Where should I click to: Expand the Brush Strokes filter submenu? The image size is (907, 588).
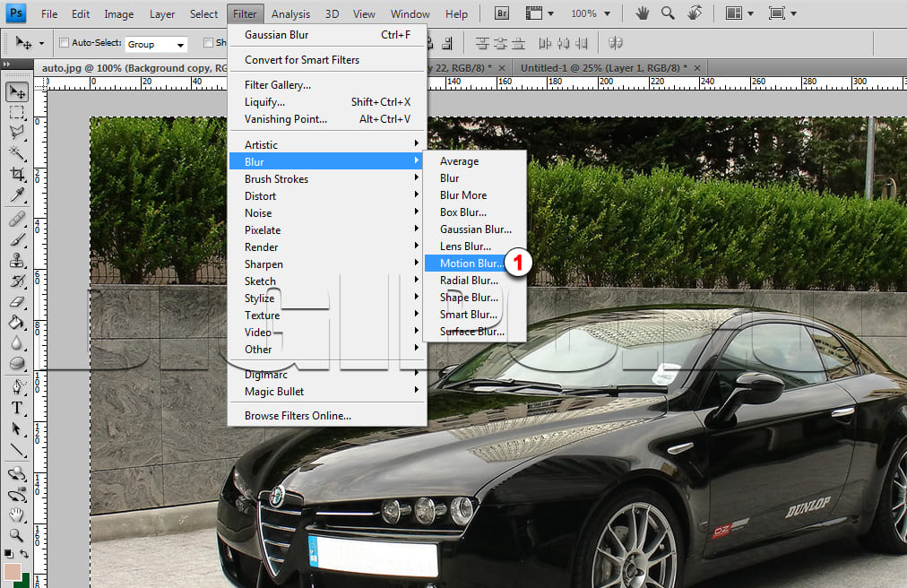(327, 179)
